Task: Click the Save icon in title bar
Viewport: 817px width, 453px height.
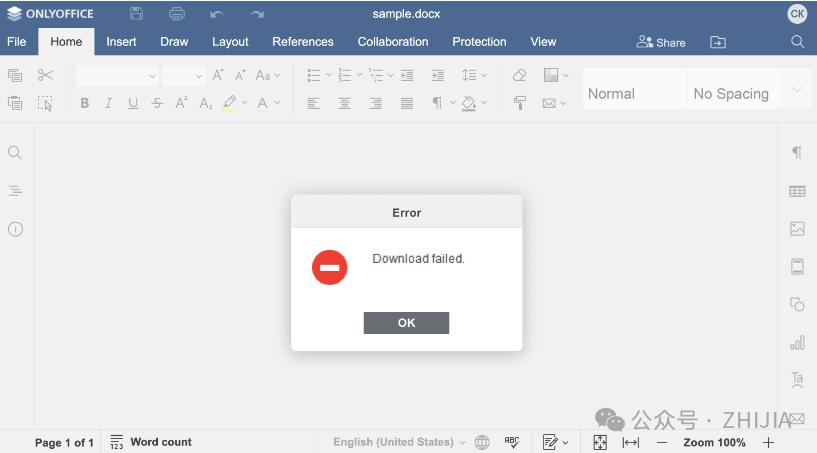Action: tap(136, 14)
